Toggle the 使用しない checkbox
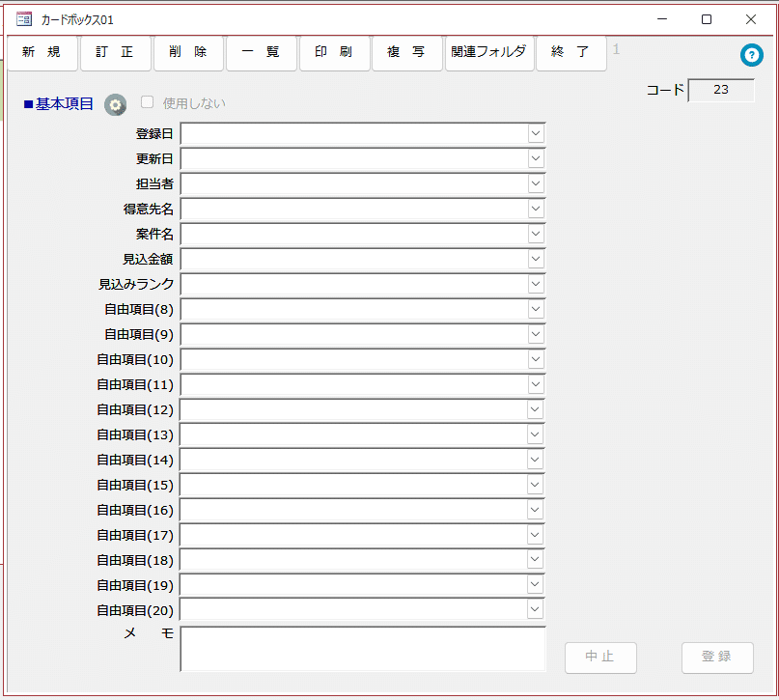Screen dimensions: 779x700 click(x=147, y=102)
